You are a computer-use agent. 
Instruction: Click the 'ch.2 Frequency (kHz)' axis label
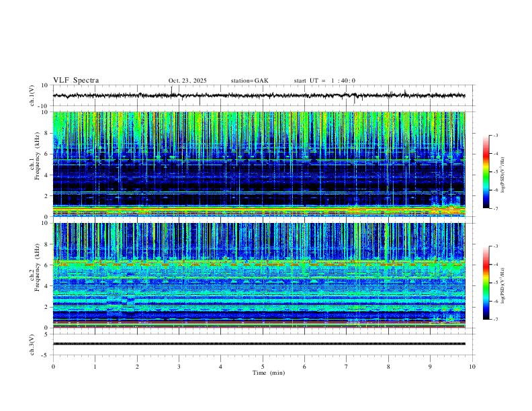pyautogui.click(x=35, y=267)
